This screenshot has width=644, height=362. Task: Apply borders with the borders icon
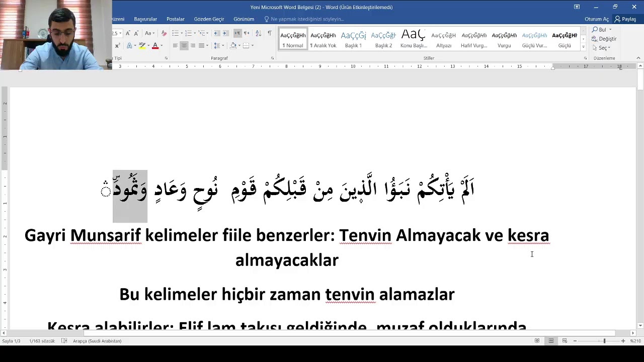(x=246, y=46)
